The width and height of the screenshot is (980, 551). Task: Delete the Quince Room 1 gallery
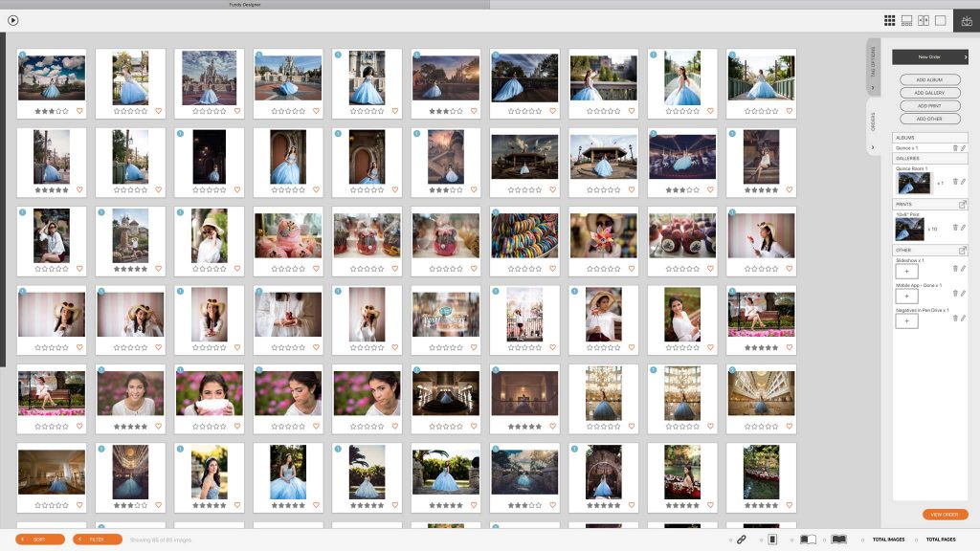coord(955,181)
